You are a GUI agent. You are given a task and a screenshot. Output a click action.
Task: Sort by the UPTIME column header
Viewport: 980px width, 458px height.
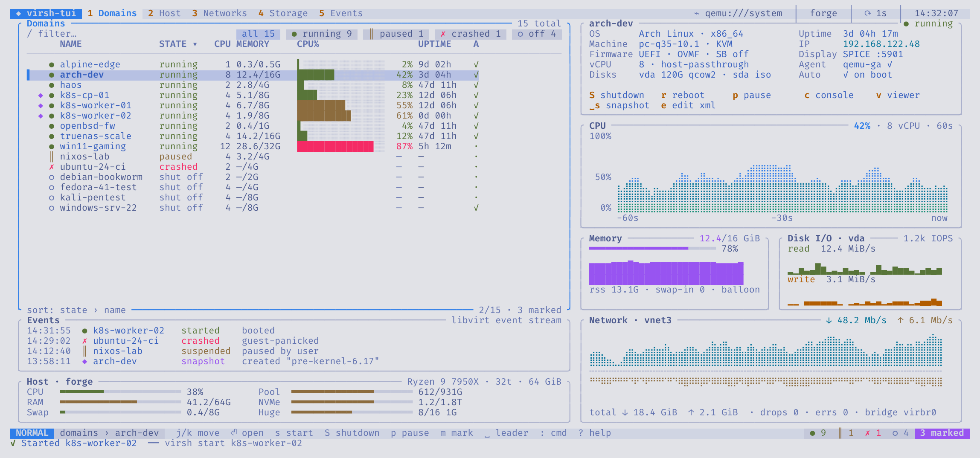[x=434, y=44]
